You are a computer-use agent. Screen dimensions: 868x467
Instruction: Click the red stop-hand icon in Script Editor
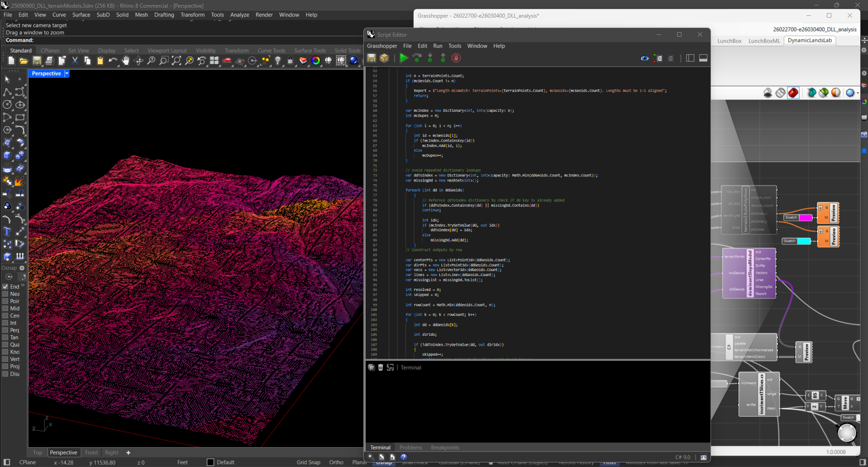pos(456,58)
